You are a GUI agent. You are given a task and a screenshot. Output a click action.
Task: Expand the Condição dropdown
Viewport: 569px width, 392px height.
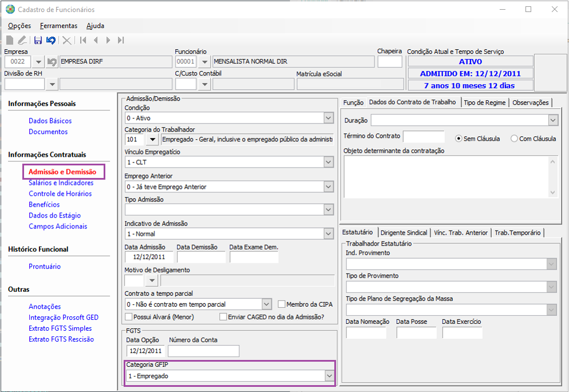point(329,118)
